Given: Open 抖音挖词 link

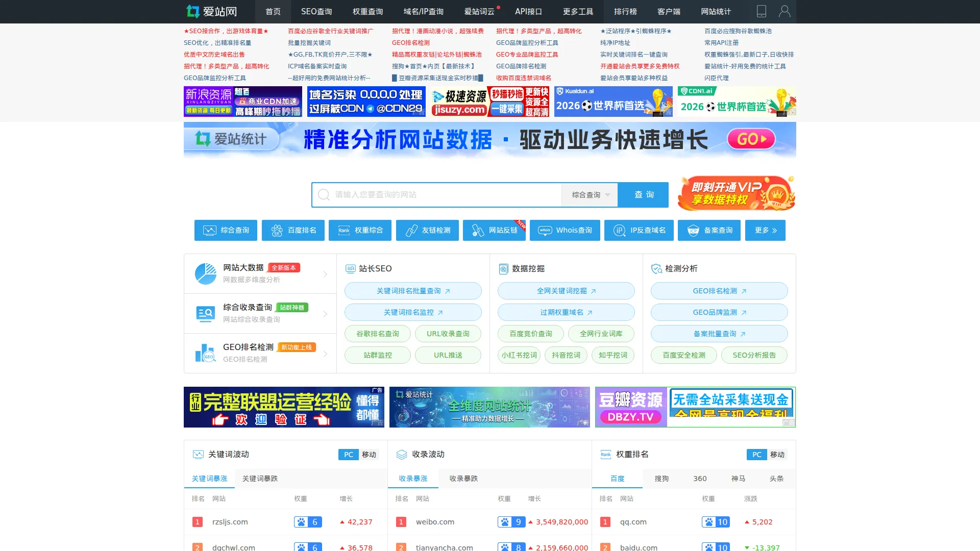Looking at the screenshot, I should tap(566, 355).
